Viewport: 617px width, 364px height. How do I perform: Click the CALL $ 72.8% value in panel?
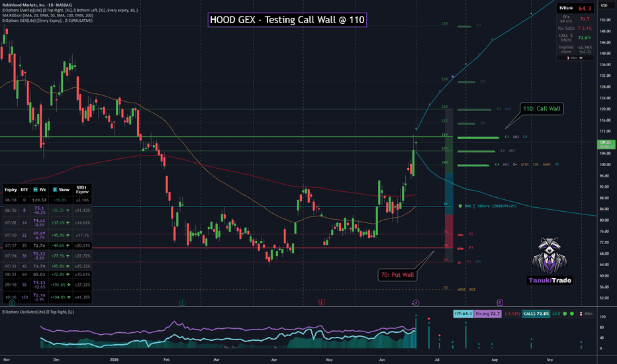click(585, 38)
